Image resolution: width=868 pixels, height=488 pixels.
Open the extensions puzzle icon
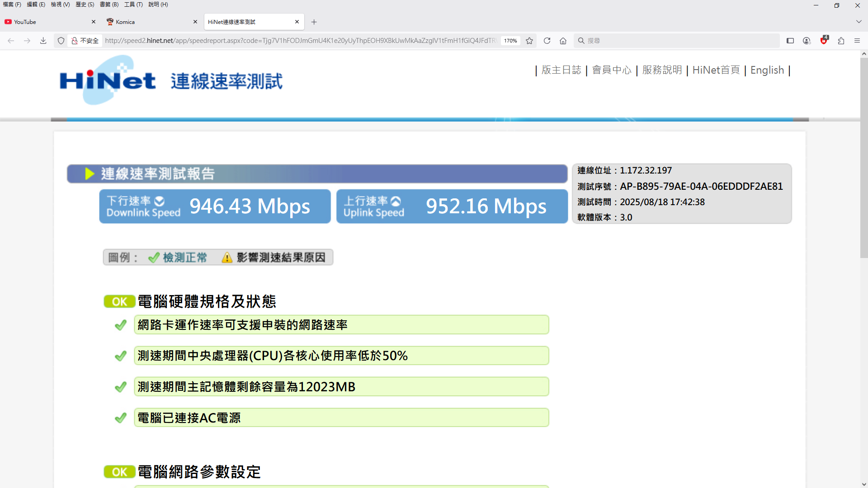[841, 41]
